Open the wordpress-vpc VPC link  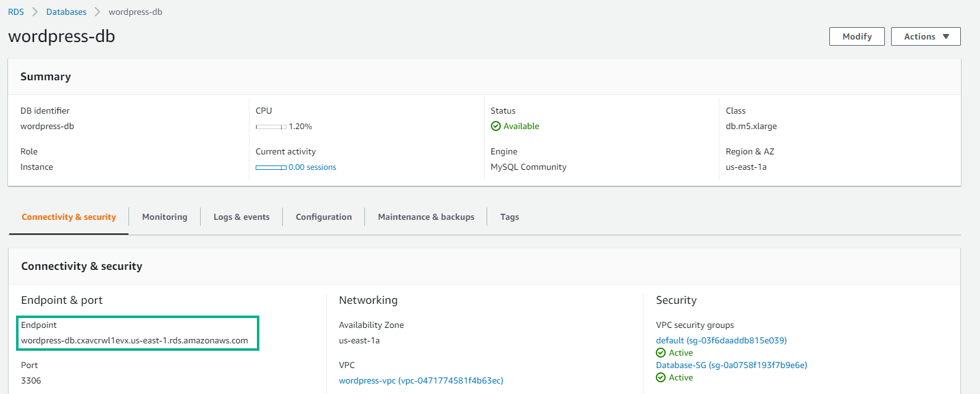click(421, 380)
